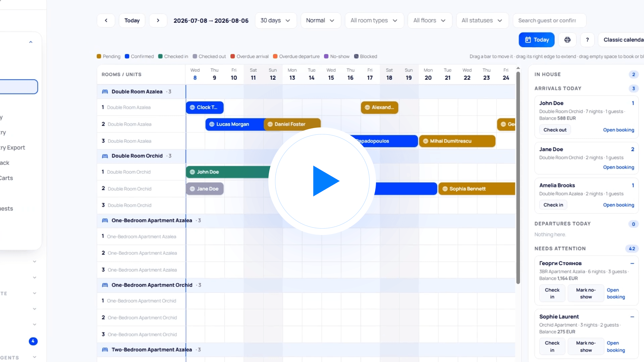The height and width of the screenshot is (362, 644).
Task: Click the Checked in legend color swatch
Action: 160,56
